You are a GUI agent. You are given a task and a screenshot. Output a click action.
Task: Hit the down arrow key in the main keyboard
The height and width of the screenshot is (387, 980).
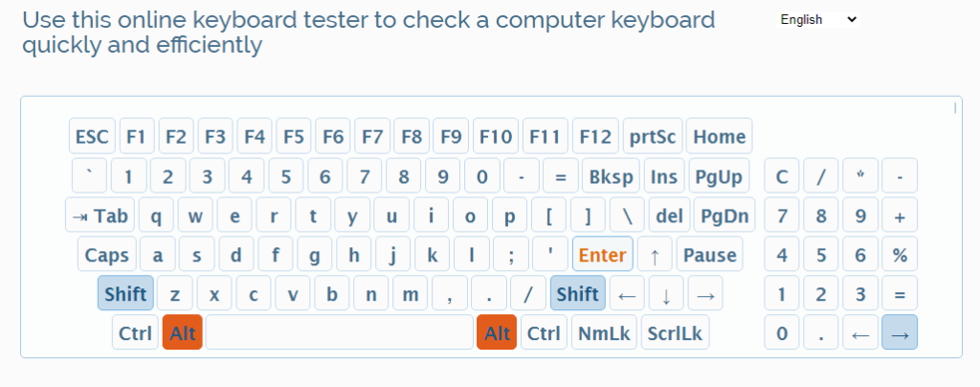click(666, 294)
